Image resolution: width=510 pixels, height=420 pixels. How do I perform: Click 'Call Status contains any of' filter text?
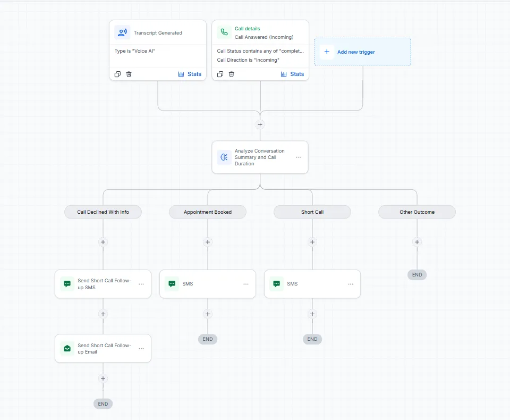pos(260,51)
